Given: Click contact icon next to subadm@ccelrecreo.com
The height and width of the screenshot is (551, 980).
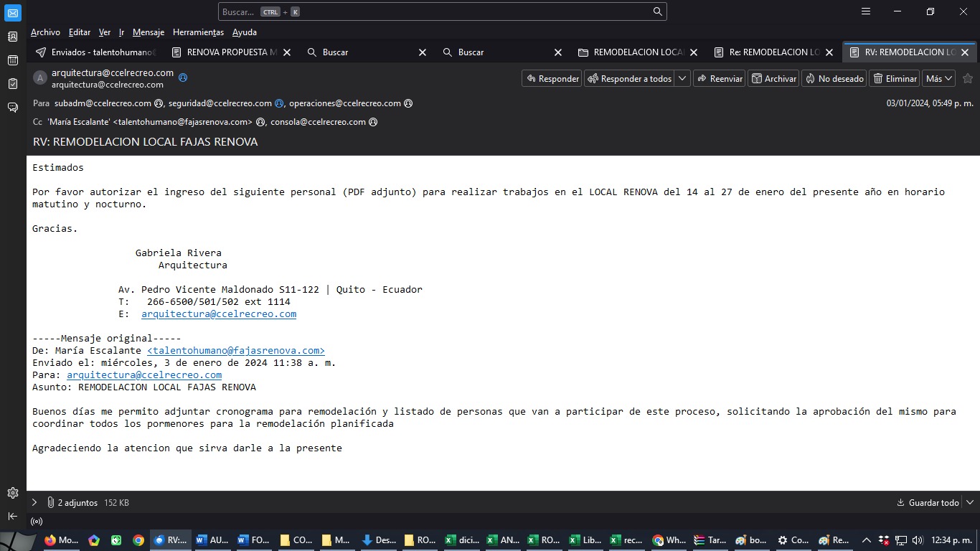Looking at the screenshot, I should pyautogui.click(x=159, y=103).
